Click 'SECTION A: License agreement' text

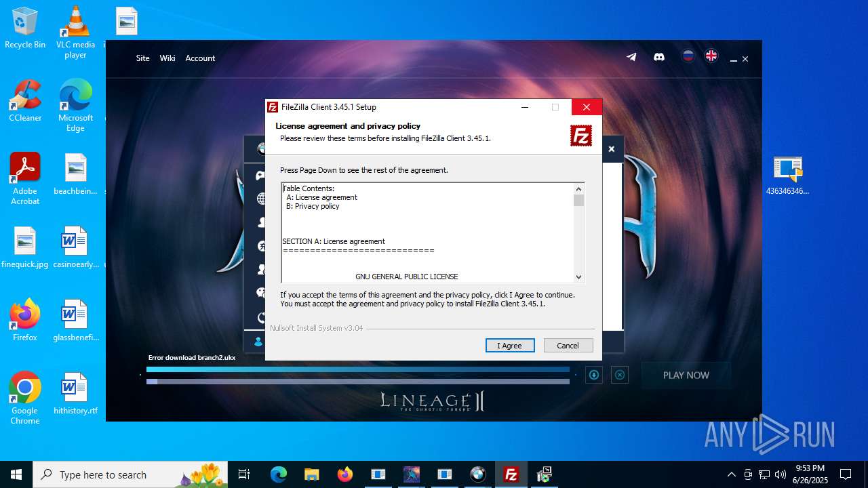pos(334,241)
